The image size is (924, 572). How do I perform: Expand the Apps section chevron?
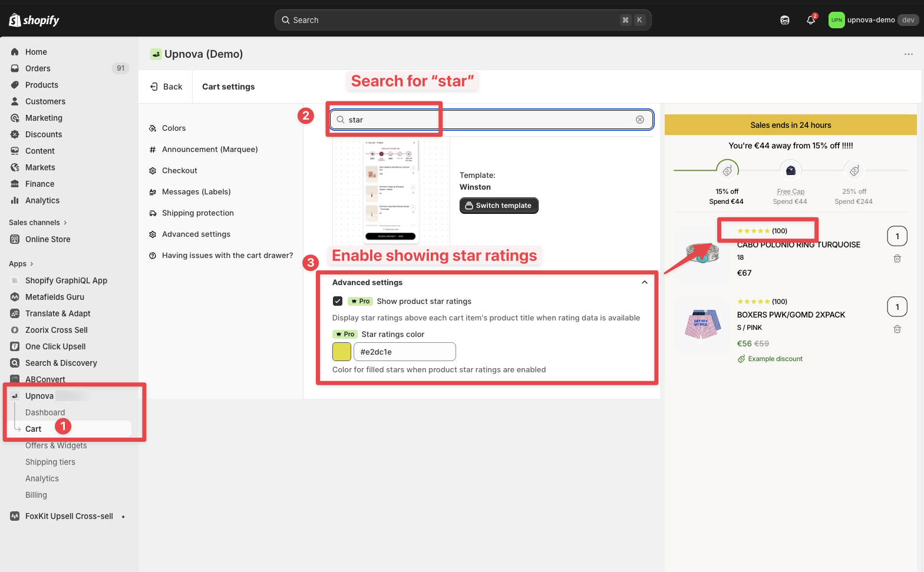click(x=31, y=264)
